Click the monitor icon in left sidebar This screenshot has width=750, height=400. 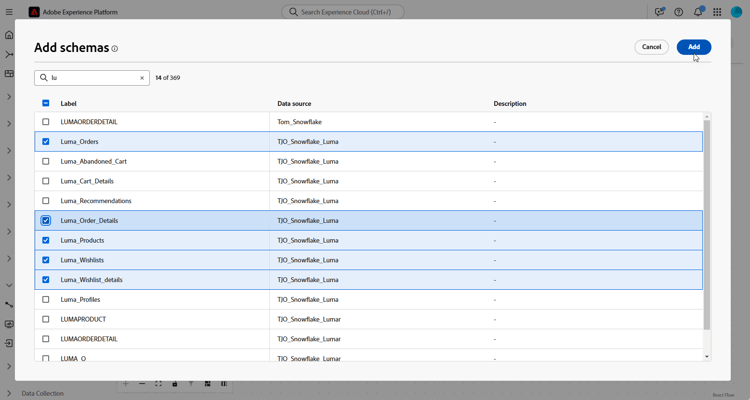9,324
